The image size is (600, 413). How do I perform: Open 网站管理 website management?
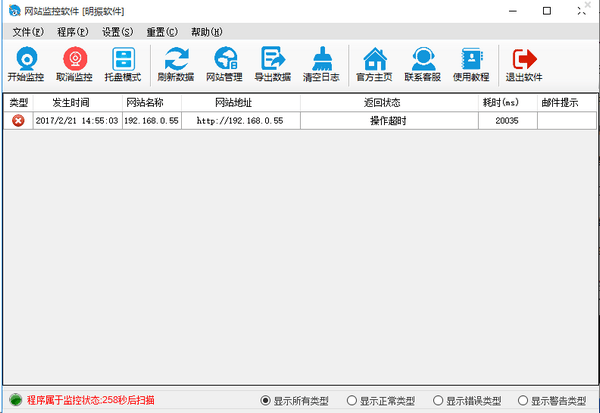(x=224, y=59)
